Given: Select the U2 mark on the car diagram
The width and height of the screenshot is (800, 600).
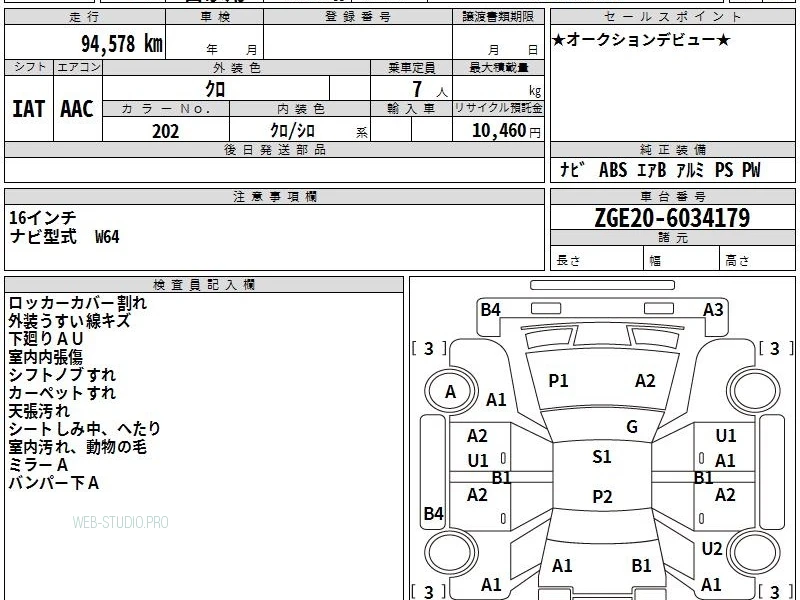Looking at the screenshot, I should click(712, 548).
